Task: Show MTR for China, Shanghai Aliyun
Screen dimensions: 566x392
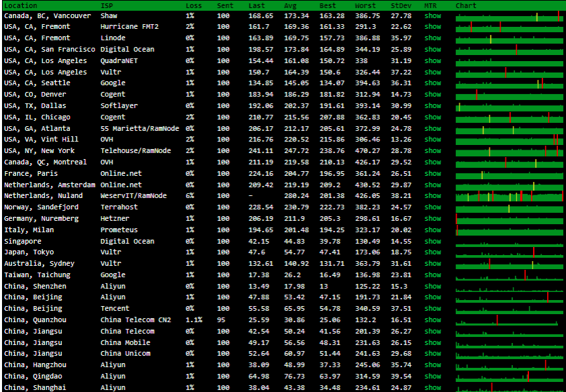Action: click(432, 388)
